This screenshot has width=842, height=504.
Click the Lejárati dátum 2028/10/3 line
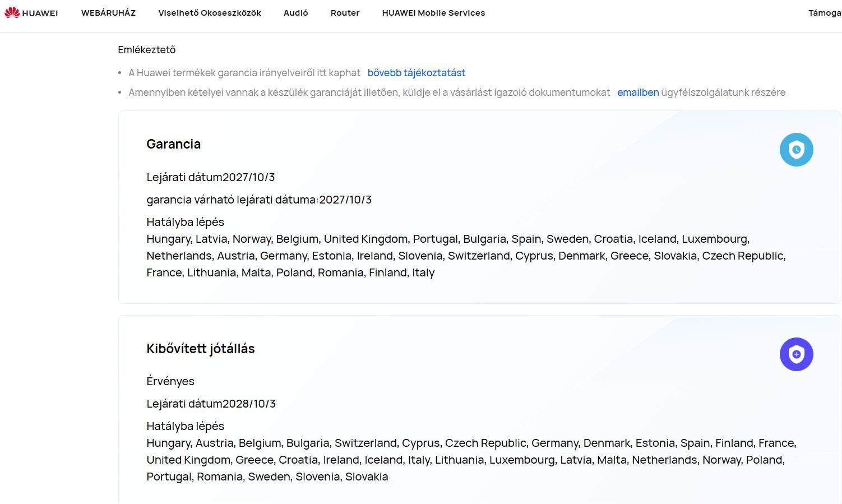211,404
